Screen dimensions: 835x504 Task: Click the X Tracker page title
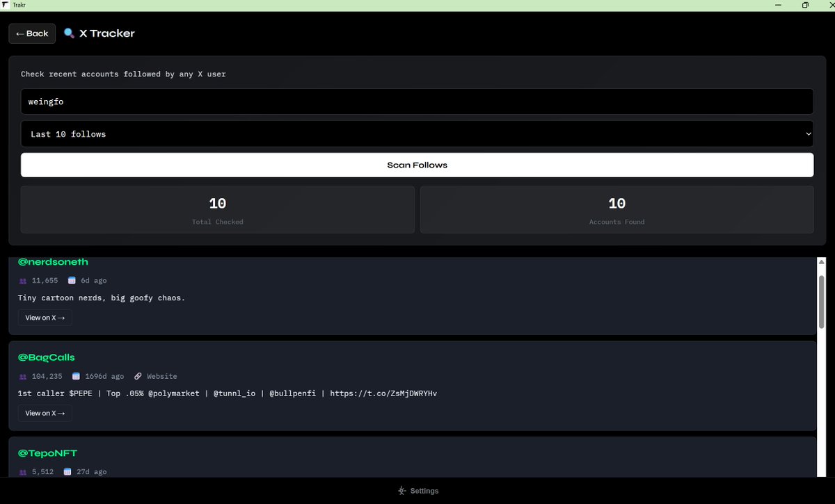pyautogui.click(x=107, y=33)
